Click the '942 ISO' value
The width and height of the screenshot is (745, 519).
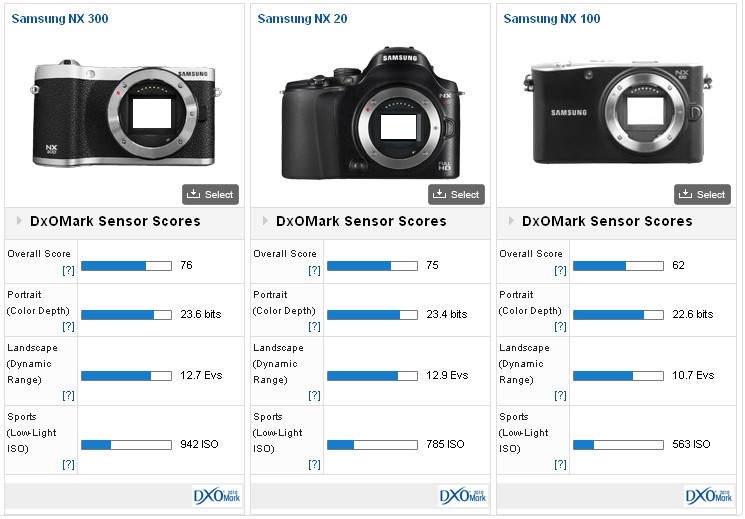pyautogui.click(x=199, y=444)
